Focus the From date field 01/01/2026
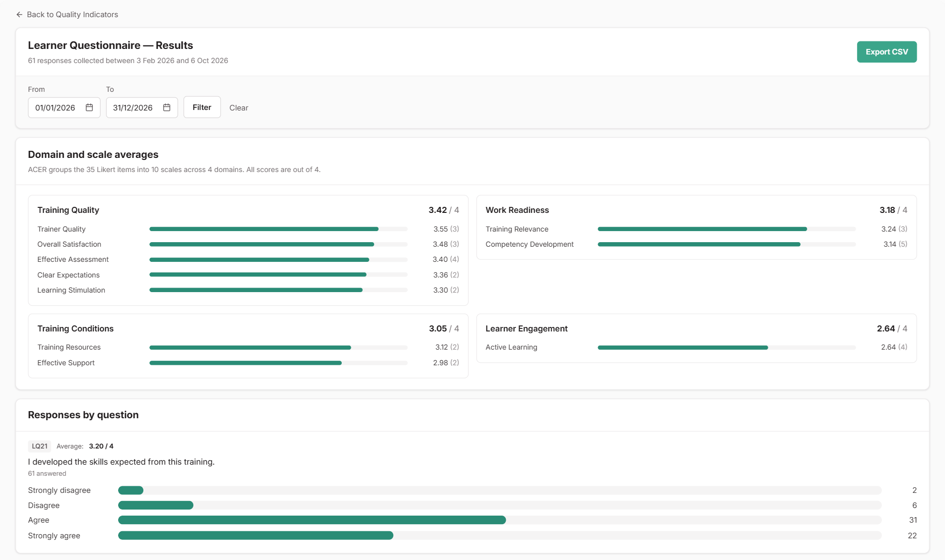 [x=64, y=107]
